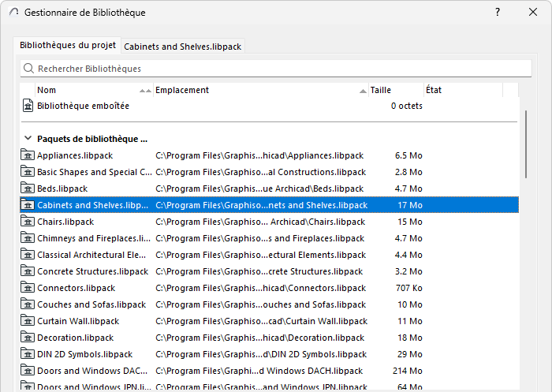The width and height of the screenshot is (552, 392).
Task: Click the highlighted Cabinets and Shelves path
Action: (x=262, y=205)
